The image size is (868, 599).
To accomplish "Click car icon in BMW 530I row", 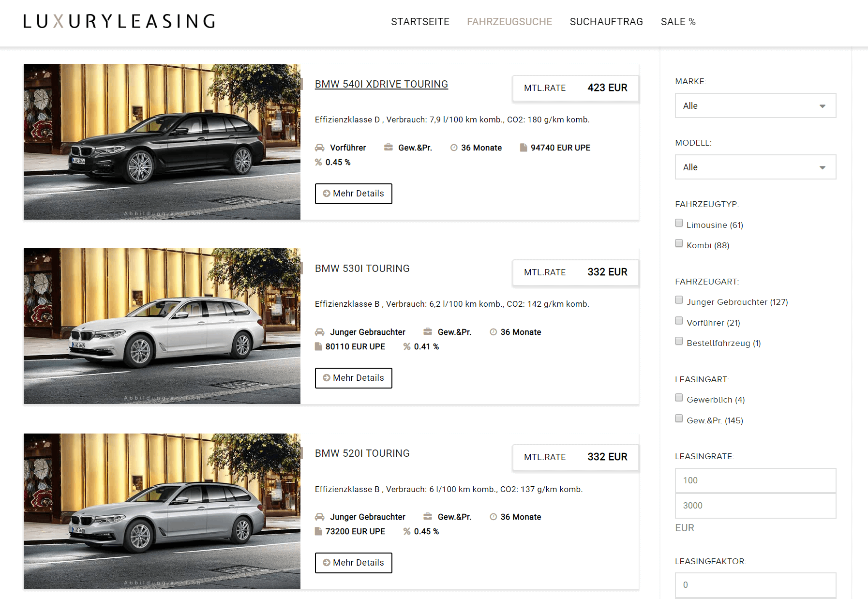I will pyautogui.click(x=320, y=332).
